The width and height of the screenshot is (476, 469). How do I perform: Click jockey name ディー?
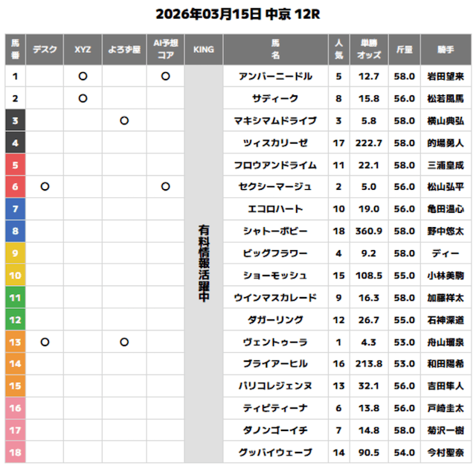coord(446,253)
